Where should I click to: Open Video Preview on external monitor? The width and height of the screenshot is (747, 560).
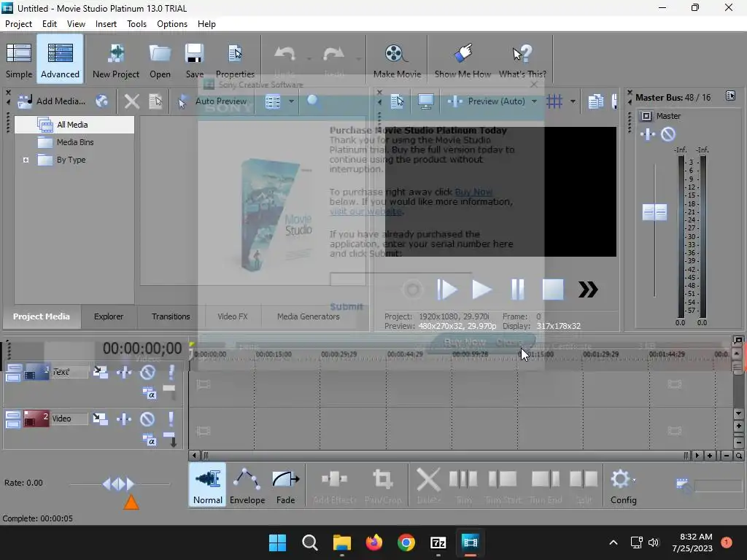click(x=425, y=101)
